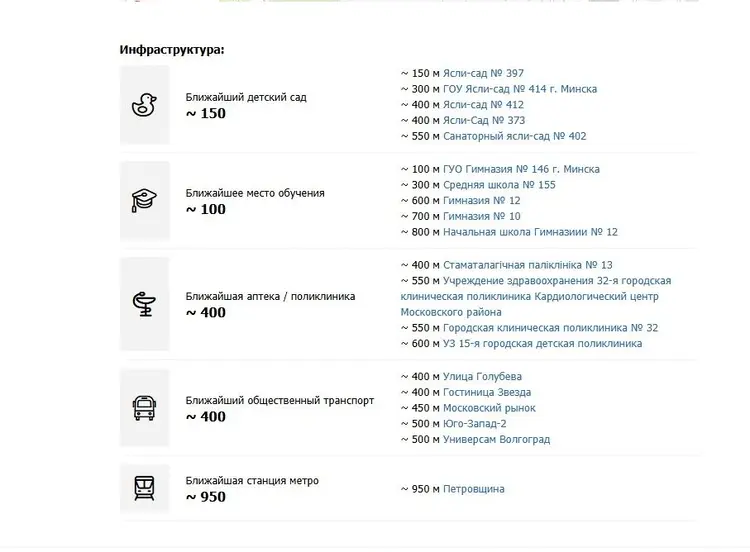The width and height of the screenshot is (750, 552).
Task: Click the graduation cap education icon
Action: click(x=144, y=200)
